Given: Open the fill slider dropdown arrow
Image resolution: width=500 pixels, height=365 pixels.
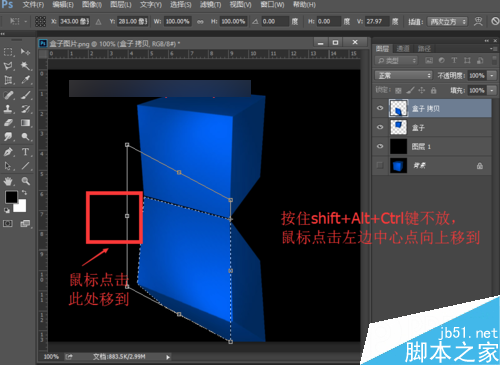Looking at the screenshot, I should 492,90.
